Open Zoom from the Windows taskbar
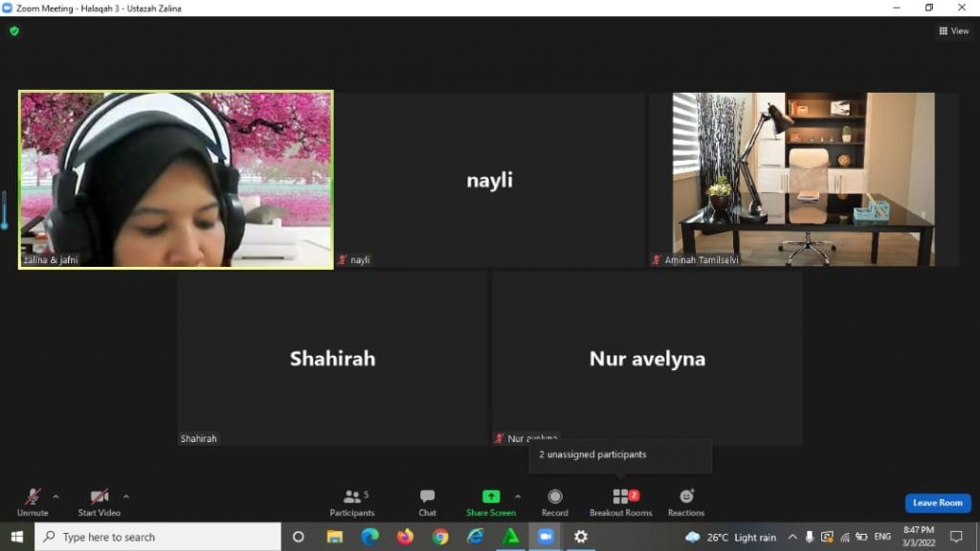 click(x=546, y=537)
